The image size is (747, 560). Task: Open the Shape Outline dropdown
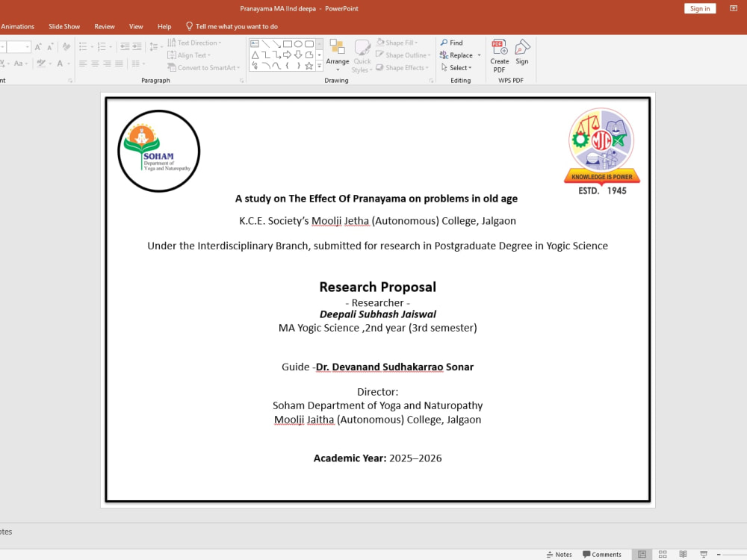point(403,55)
